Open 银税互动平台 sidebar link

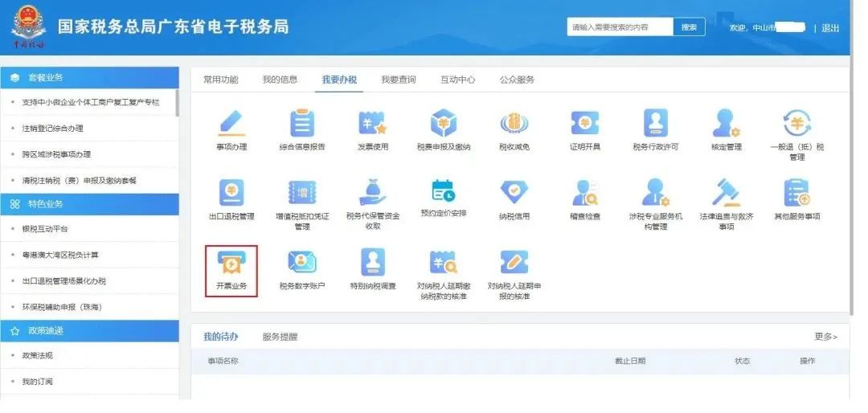coord(45,229)
